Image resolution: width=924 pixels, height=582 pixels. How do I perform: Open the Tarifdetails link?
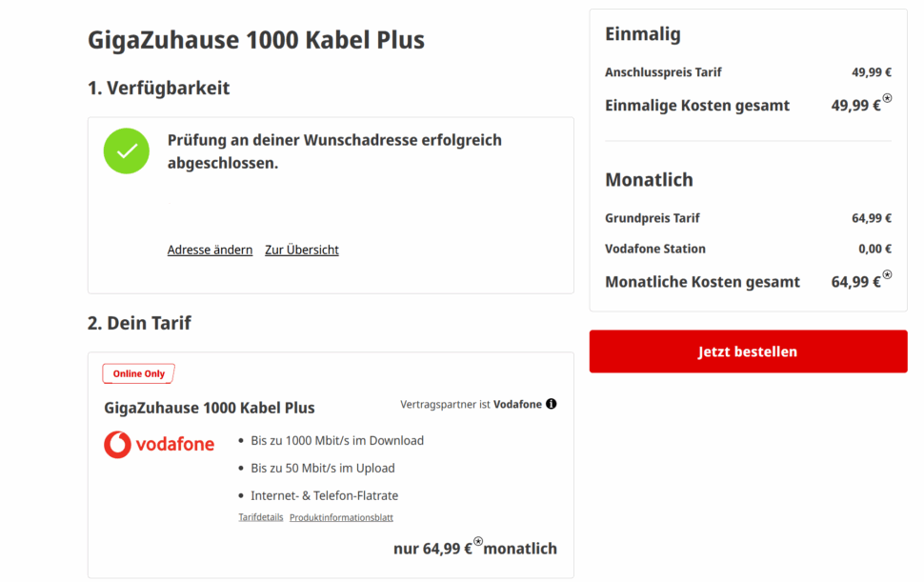tap(260, 517)
